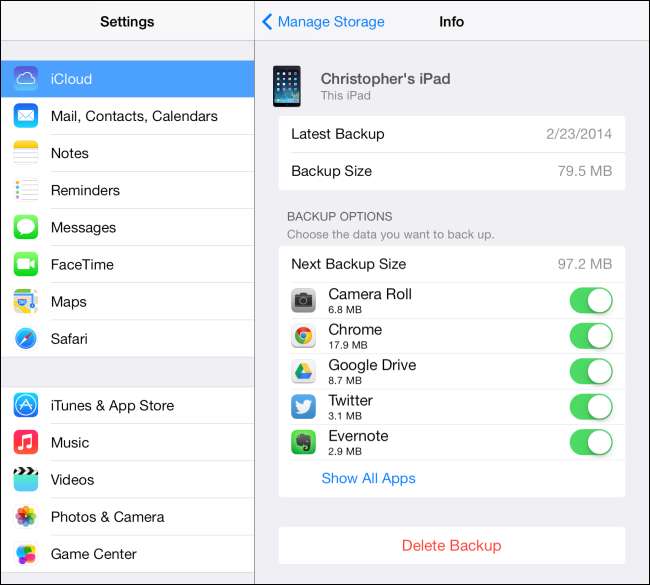Tap the Backup Size label

click(x=331, y=171)
